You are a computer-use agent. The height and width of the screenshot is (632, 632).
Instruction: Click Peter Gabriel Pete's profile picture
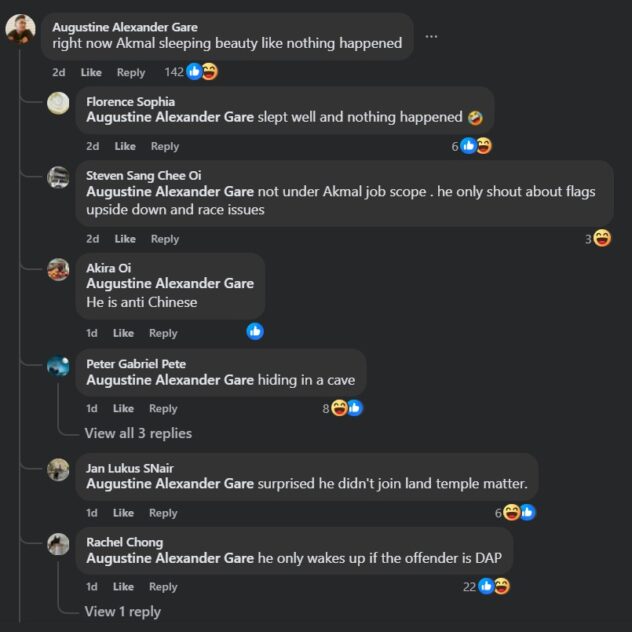point(59,366)
